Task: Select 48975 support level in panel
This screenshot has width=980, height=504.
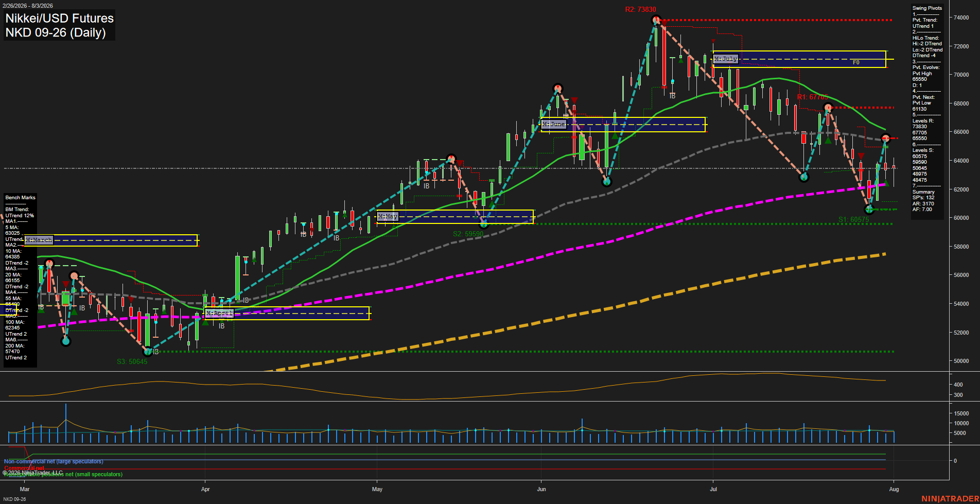Action: pyautogui.click(x=919, y=174)
